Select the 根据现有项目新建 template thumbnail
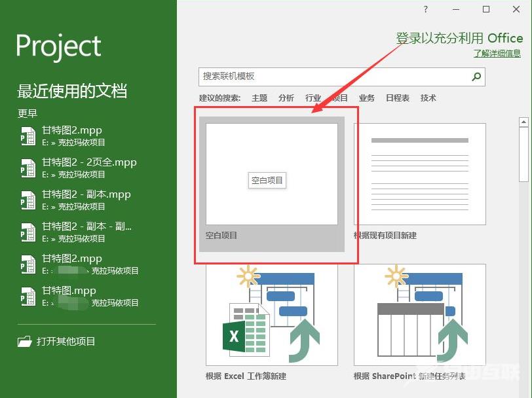The width and height of the screenshot is (532, 398). pyautogui.click(x=420, y=174)
